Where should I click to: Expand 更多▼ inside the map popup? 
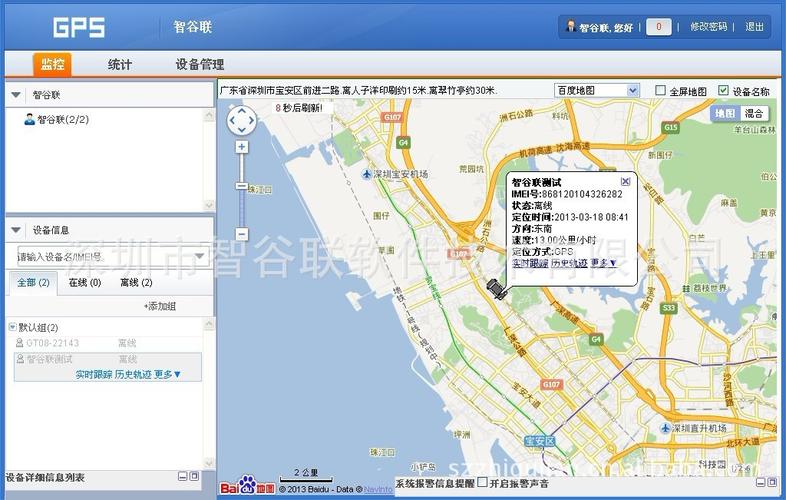604,263
